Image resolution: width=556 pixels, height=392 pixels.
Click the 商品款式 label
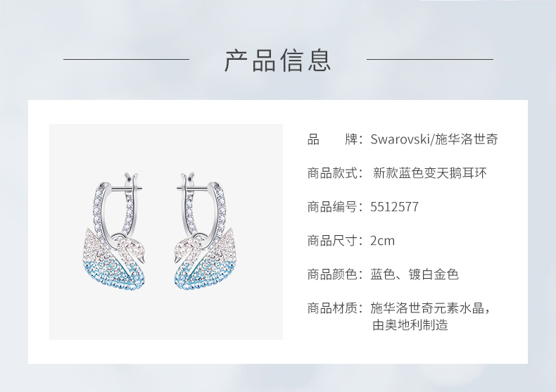[333, 173]
